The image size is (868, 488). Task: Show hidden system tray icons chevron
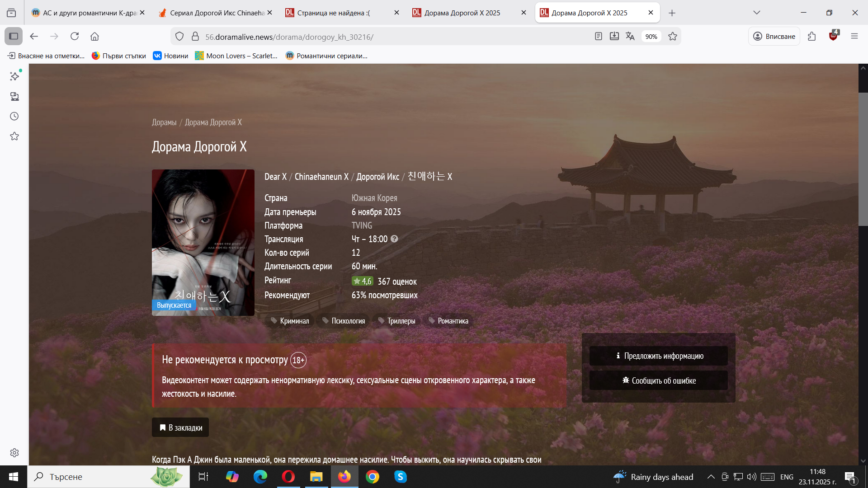711,477
